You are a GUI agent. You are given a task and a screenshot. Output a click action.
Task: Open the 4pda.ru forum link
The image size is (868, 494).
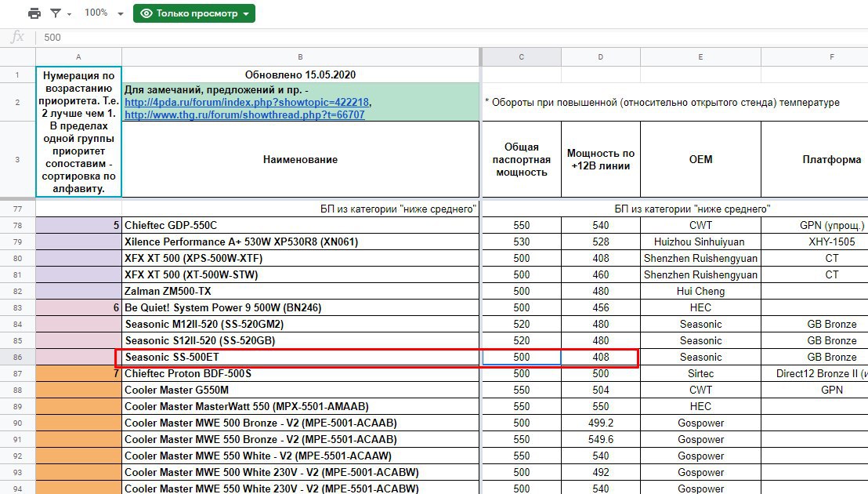(247, 102)
